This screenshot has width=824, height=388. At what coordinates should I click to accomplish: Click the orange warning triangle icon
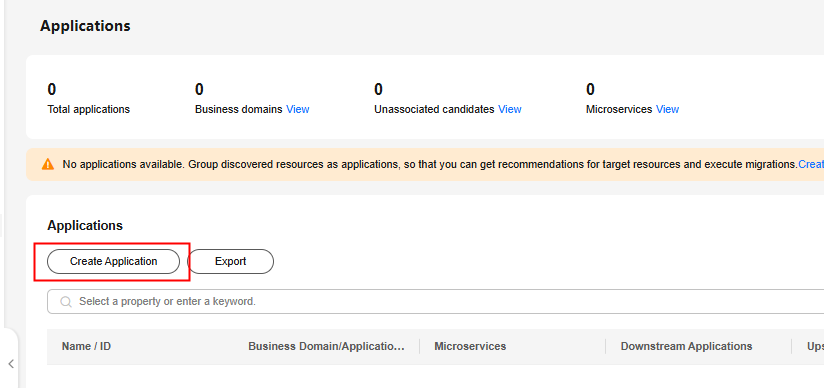pyautogui.click(x=48, y=165)
